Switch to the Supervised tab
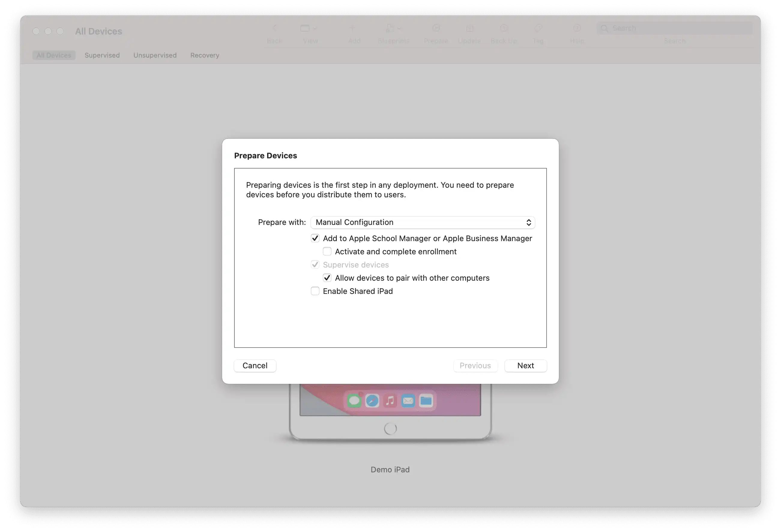The image size is (781, 532). pyautogui.click(x=102, y=55)
